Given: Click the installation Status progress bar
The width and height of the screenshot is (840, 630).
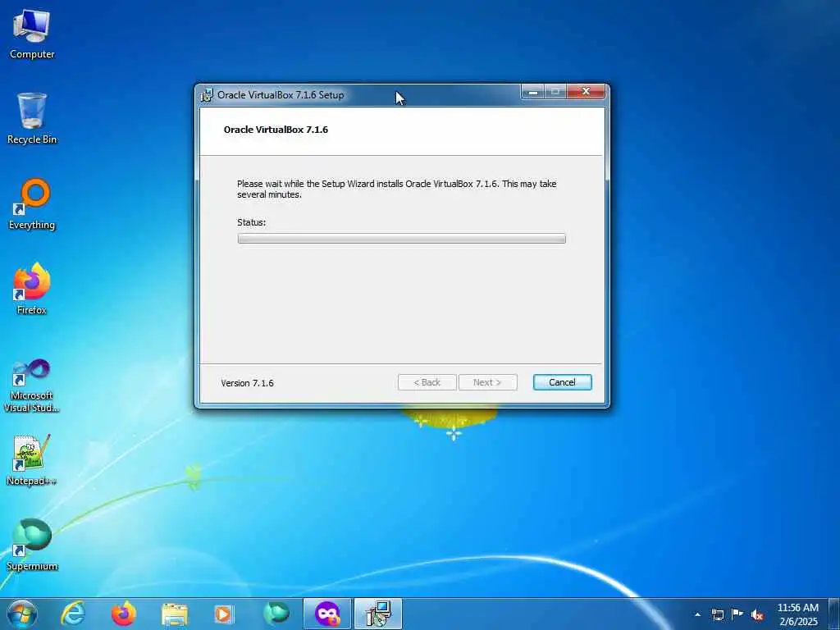Looking at the screenshot, I should click(401, 239).
